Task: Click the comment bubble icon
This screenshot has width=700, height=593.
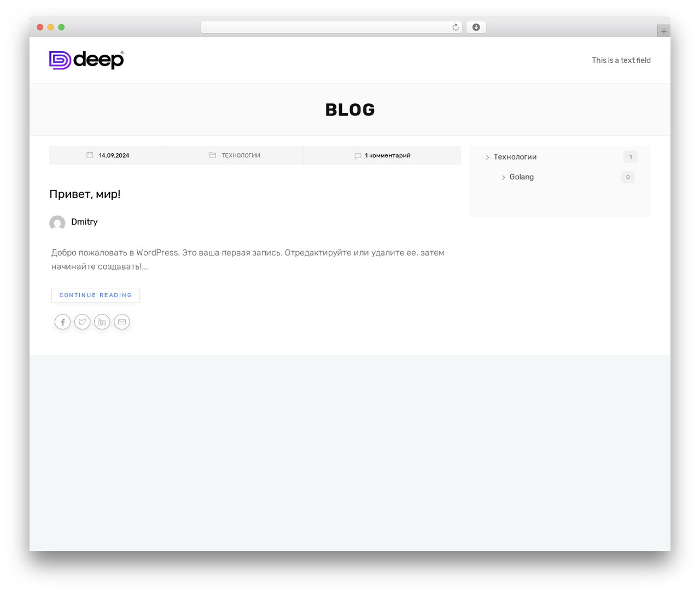Action: pyautogui.click(x=358, y=156)
